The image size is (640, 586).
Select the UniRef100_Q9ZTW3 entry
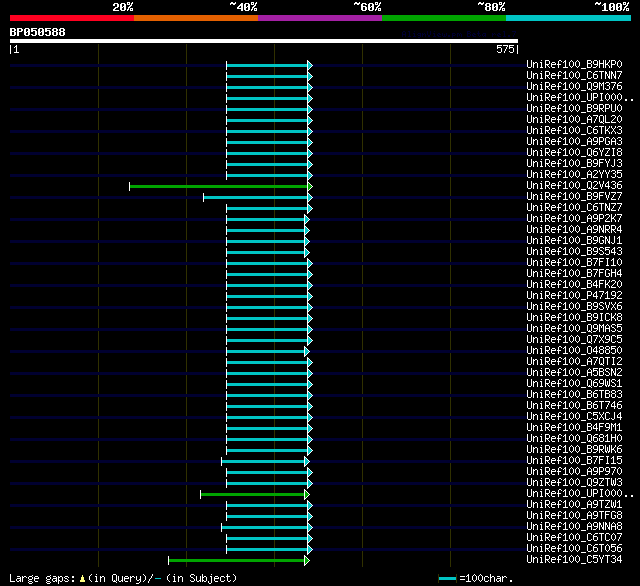574,483
